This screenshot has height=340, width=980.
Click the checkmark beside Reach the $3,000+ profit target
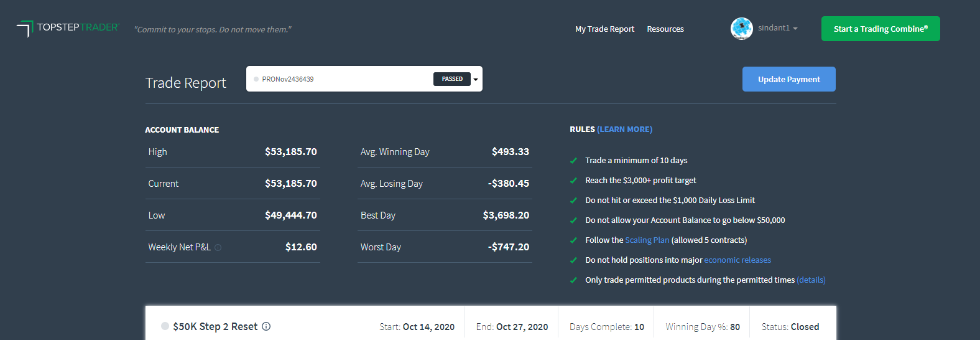click(573, 181)
